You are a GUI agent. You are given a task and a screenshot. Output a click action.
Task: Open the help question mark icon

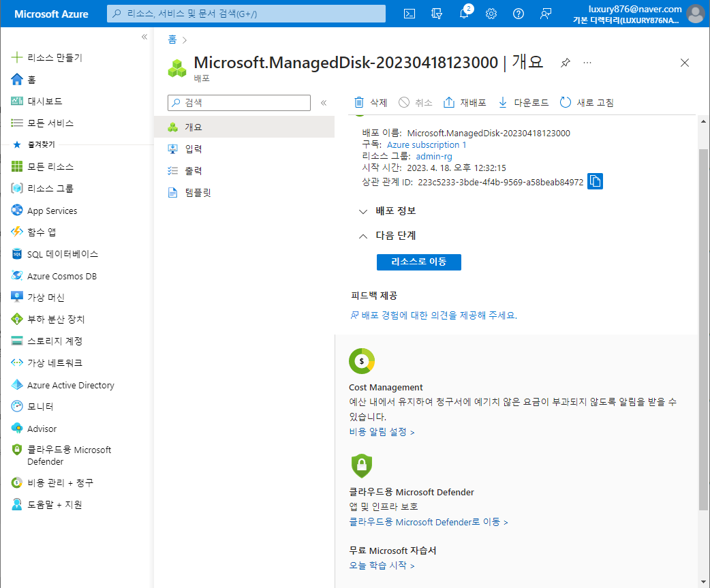519,14
